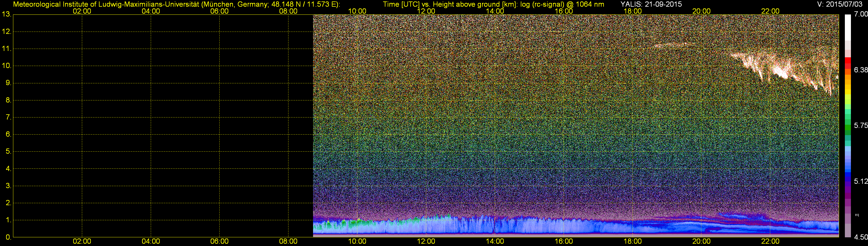
Task: Select 18:00 on the bottom time axis
Action: [632, 241]
